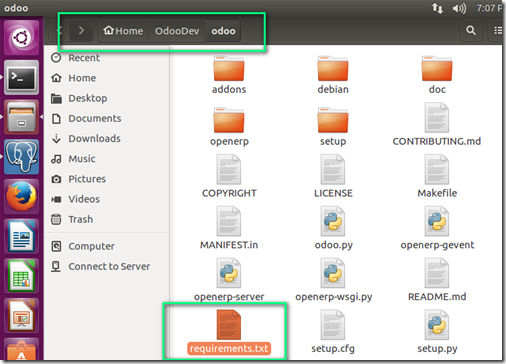Open Videos in the sidebar
This screenshot has height=364, width=506.
pos(107,199)
